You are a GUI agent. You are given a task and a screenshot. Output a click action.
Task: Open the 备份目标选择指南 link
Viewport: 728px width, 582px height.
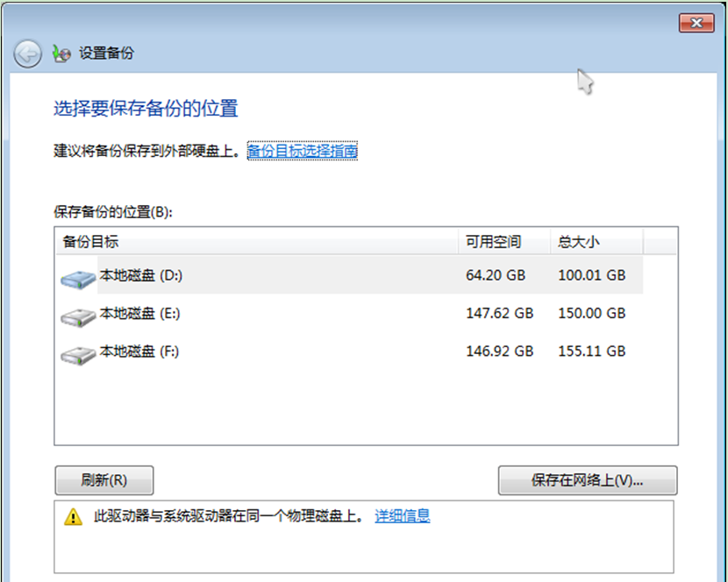[x=302, y=152]
